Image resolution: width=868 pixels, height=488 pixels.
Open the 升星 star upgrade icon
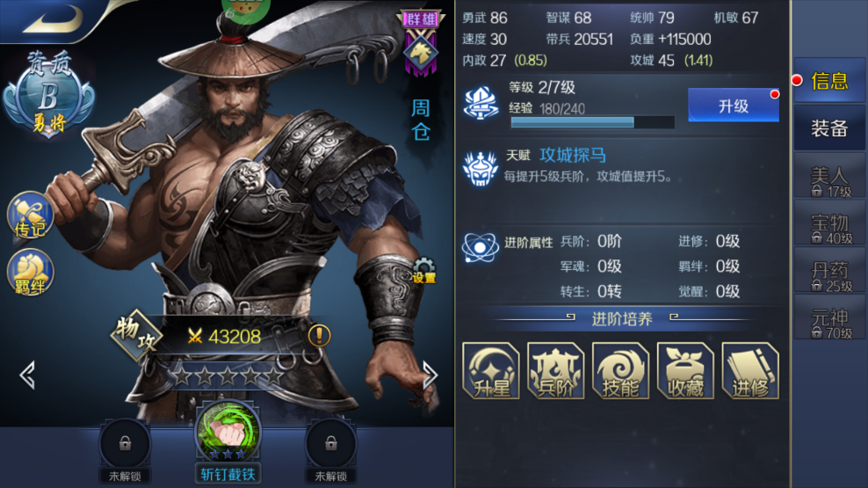[491, 370]
